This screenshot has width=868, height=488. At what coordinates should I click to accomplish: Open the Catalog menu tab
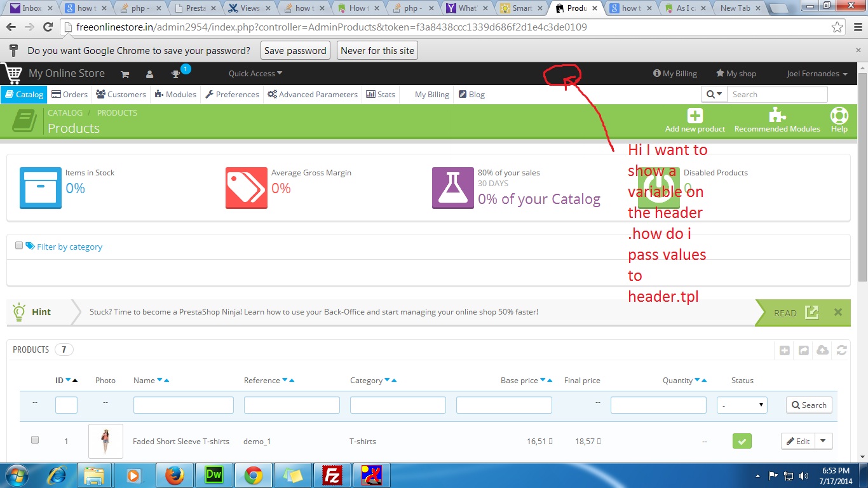coord(24,95)
